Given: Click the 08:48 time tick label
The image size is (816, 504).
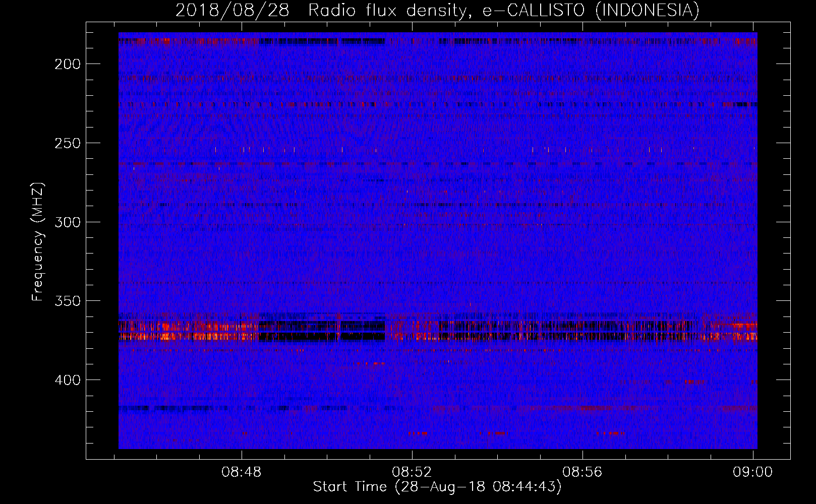Looking at the screenshot, I should 242,472.
